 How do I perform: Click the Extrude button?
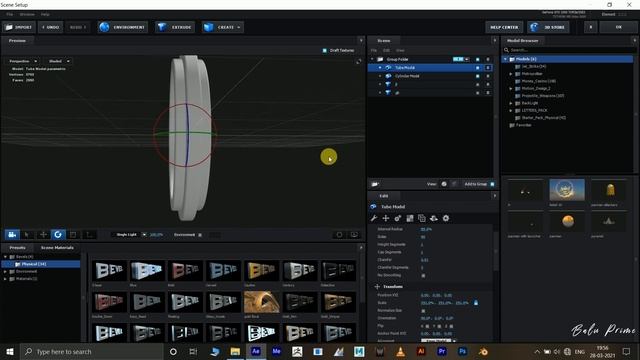pyautogui.click(x=175, y=27)
